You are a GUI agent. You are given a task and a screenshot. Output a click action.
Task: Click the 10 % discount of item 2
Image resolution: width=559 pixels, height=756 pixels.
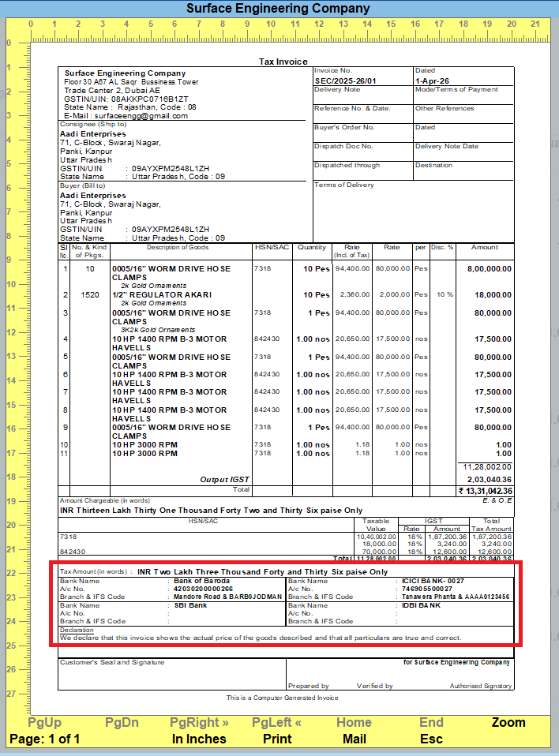tap(445, 294)
